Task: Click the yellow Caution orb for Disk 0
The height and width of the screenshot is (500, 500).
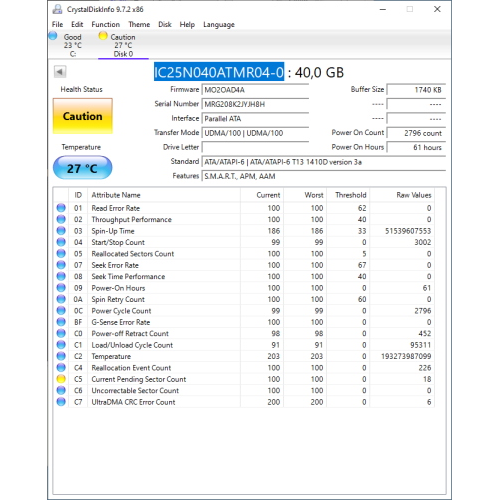Action: (x=103, y=36)
